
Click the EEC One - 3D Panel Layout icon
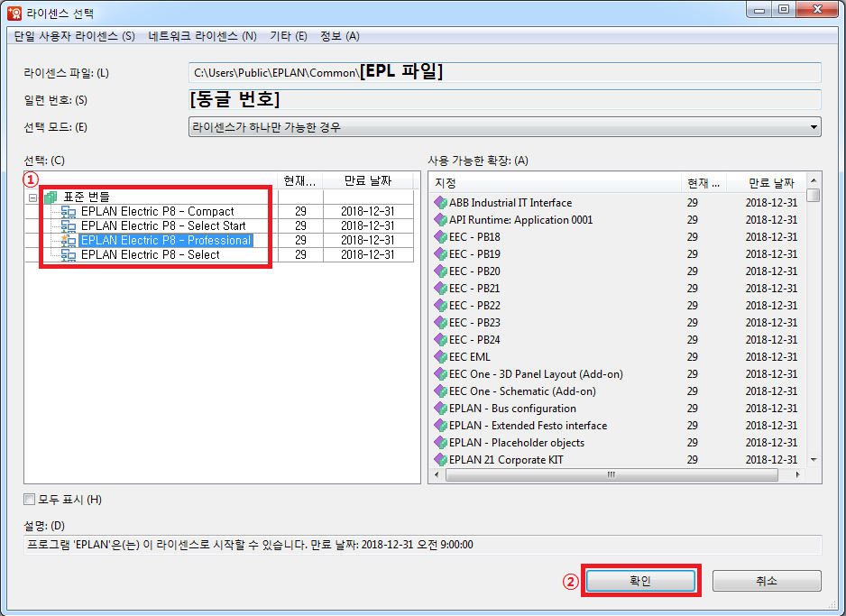pyautogui.click(x=440, y=373)
